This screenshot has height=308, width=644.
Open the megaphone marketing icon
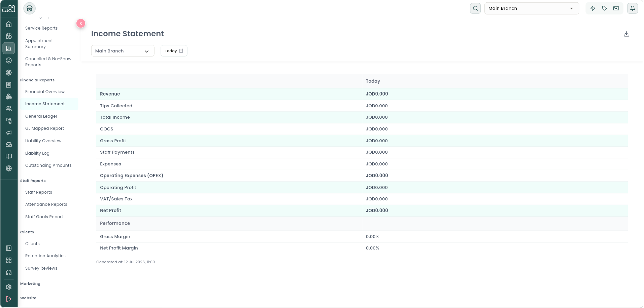point(9,132)
